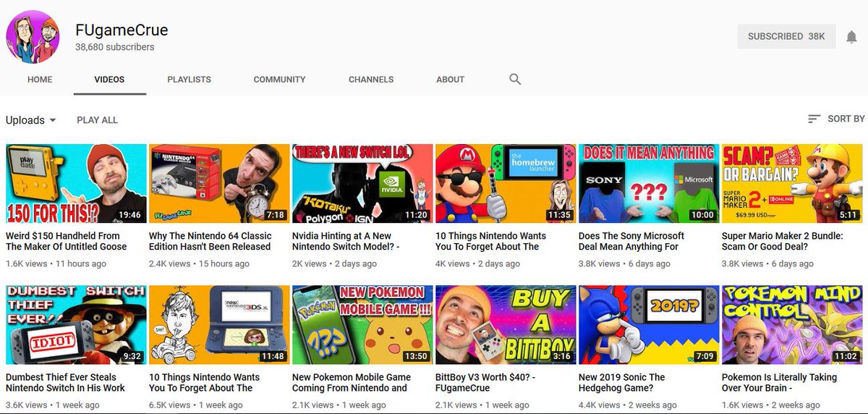868x414 pixels.
Task: Open 'There's a New Switch LOL' thumbnail
Action: [362, 183]
